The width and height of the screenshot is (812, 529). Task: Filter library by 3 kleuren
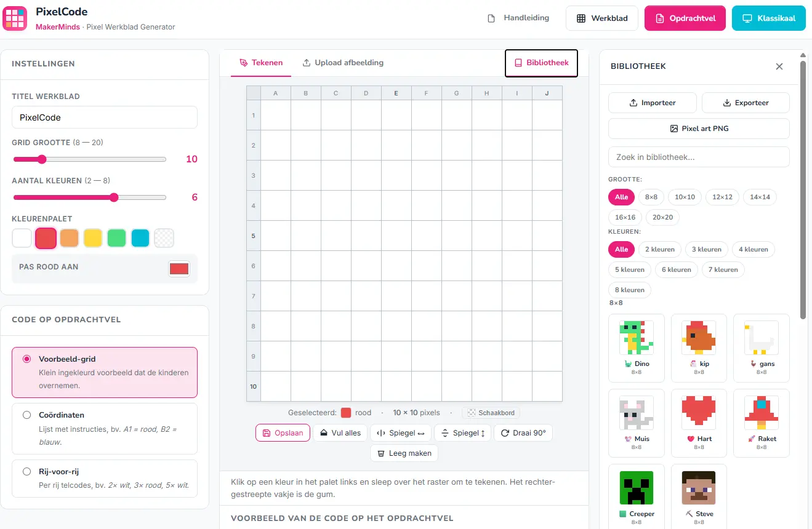706,249
